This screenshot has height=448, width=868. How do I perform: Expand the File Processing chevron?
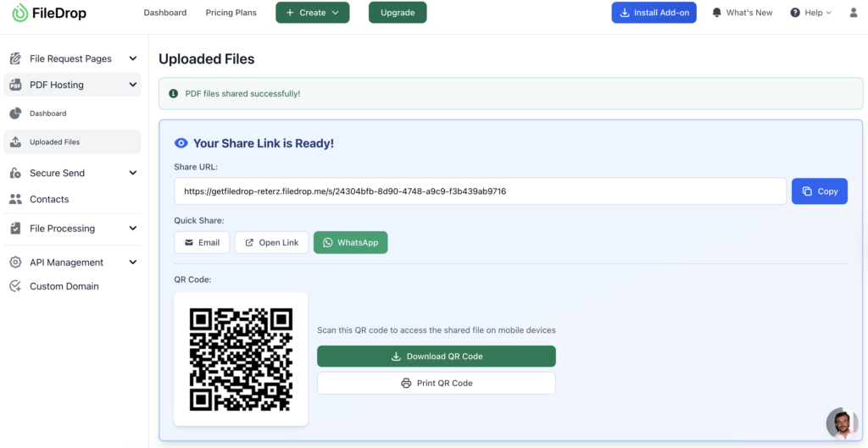coord(133,229)
